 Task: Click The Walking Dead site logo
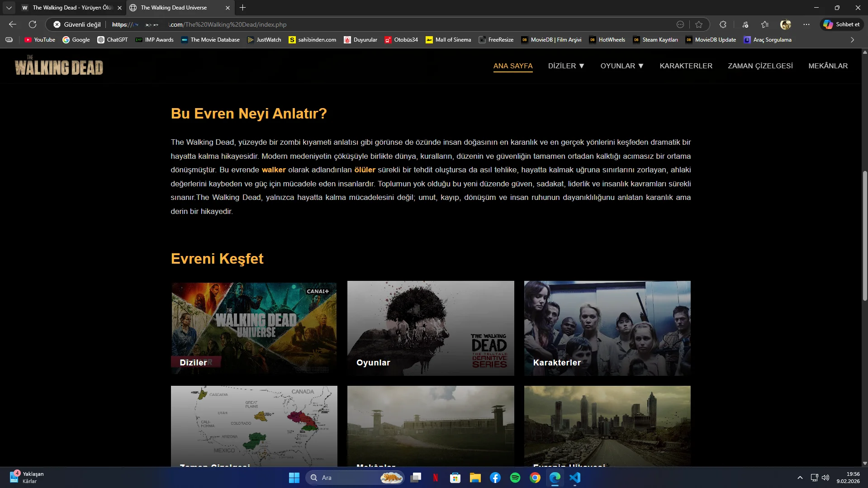point(59,66)
